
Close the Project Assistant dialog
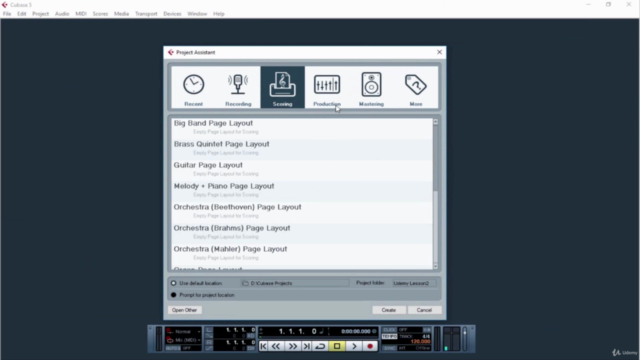[x=439, y=52]
